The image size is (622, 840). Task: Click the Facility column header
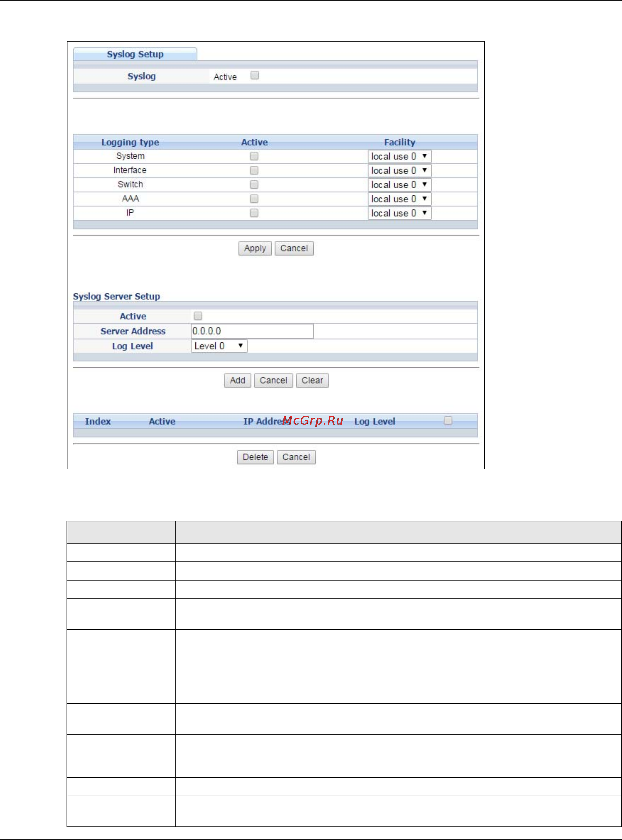click(400, 142)
